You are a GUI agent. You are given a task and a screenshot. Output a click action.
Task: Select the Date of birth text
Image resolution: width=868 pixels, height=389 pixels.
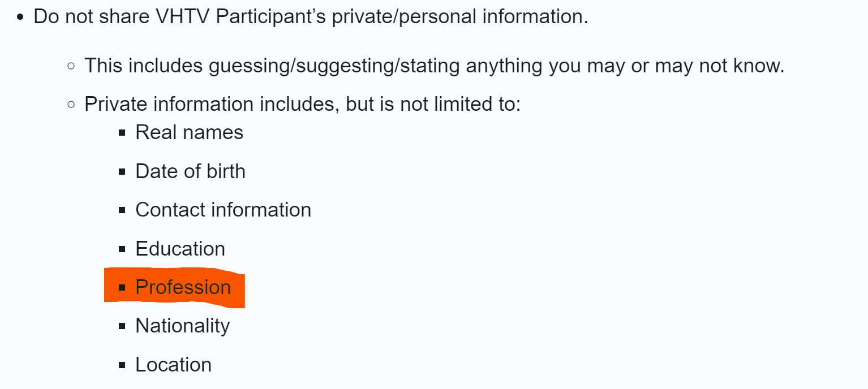[190, 171]
